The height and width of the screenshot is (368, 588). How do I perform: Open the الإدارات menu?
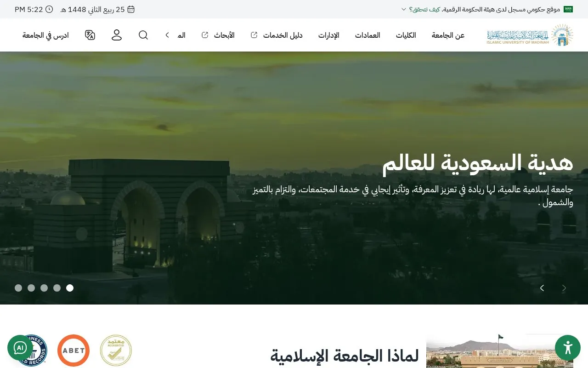coord(328,35)
